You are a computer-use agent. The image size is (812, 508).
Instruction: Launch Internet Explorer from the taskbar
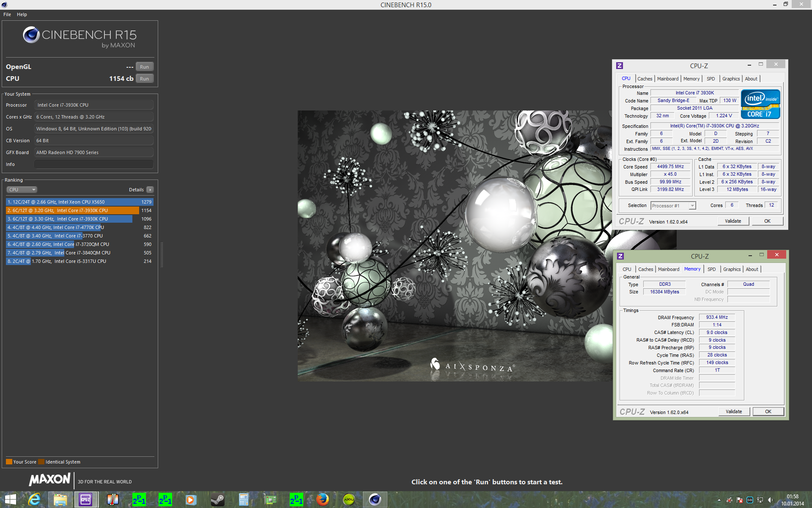tap(34, 500)
